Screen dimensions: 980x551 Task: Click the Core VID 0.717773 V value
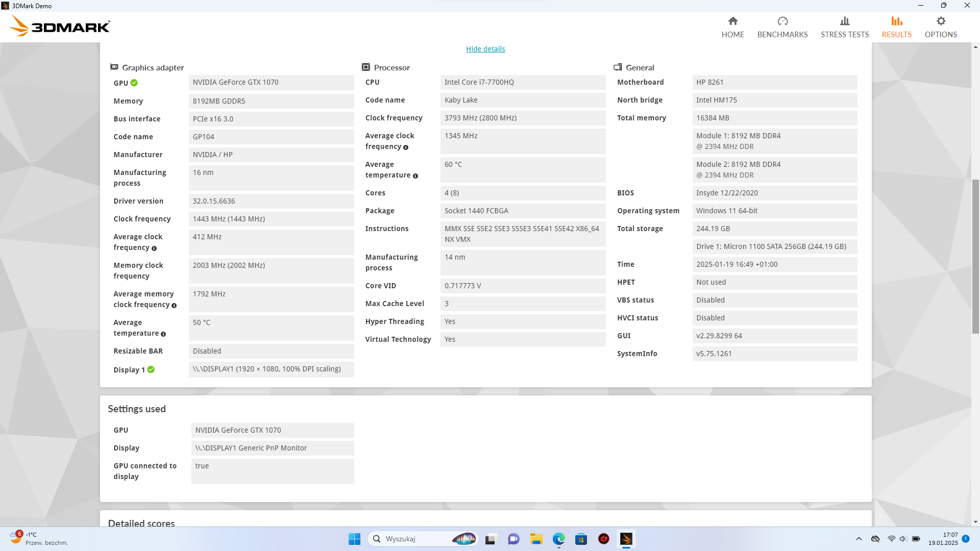point(523,286)
